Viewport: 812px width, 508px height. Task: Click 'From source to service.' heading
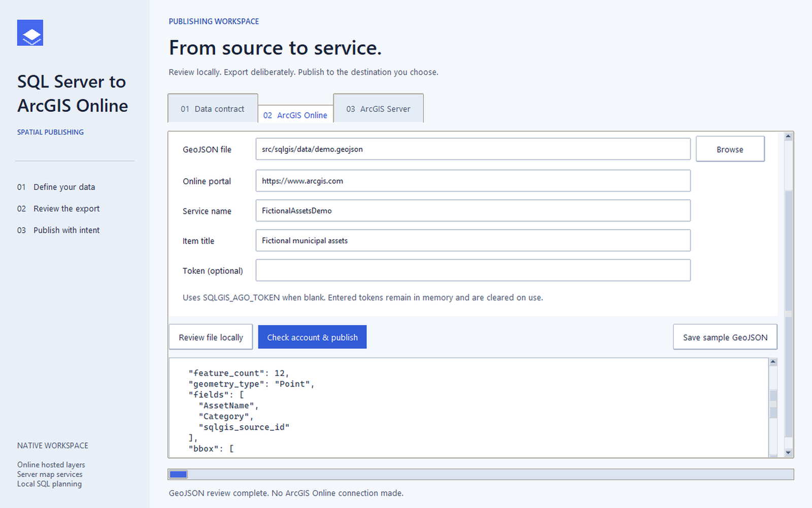[275, 48]
